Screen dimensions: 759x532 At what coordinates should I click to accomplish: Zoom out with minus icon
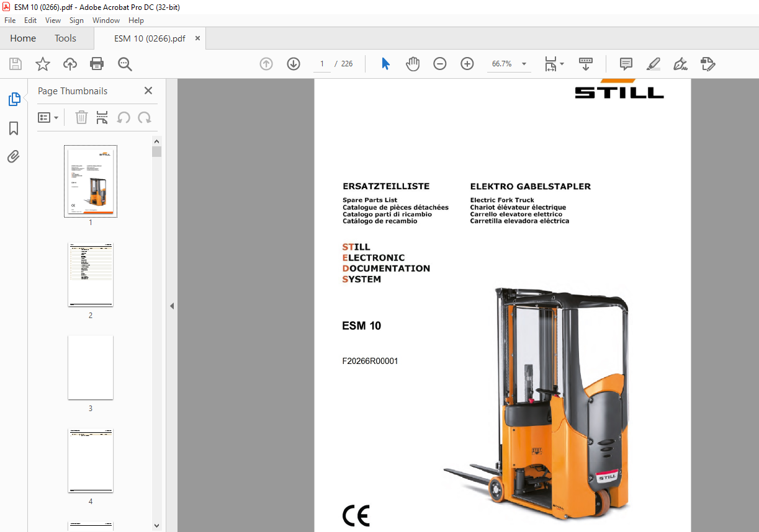pos(440,64)
